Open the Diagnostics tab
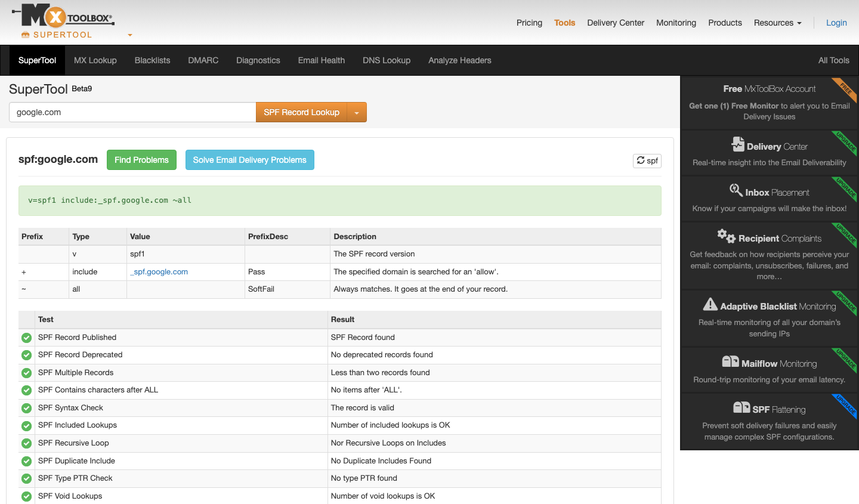859x504 pixels. [x=258, y=60]
